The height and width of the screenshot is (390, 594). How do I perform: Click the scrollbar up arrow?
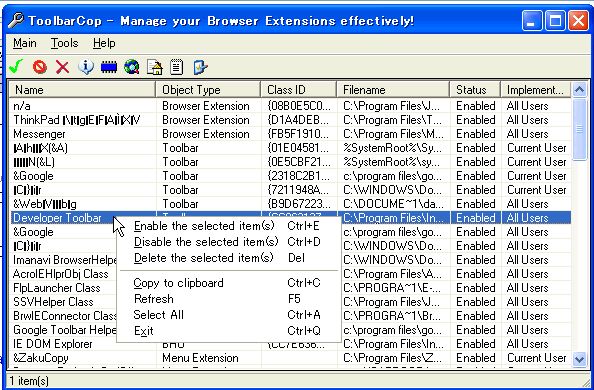click(579, 90)
